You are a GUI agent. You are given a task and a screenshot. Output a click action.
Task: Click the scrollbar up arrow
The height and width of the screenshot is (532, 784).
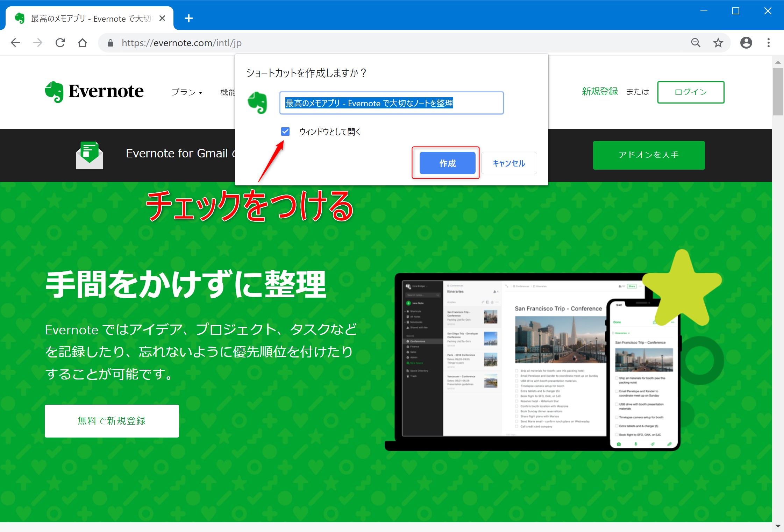[x=778, y=62]
